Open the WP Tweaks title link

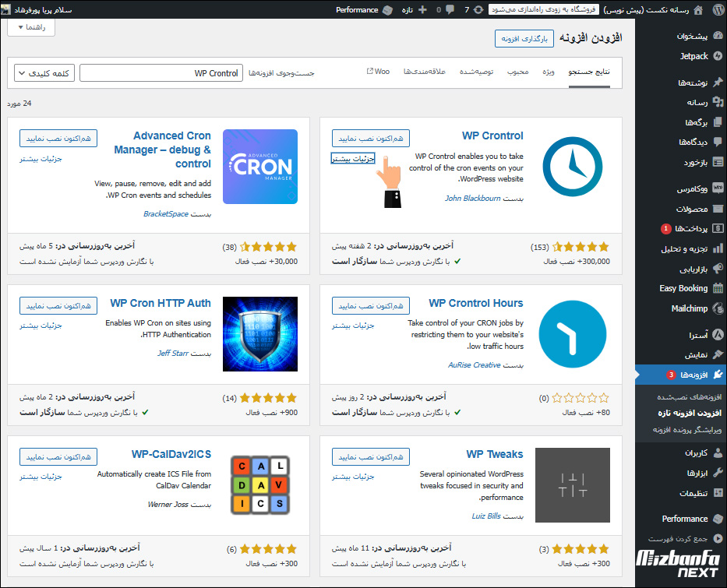click(495, 454)
